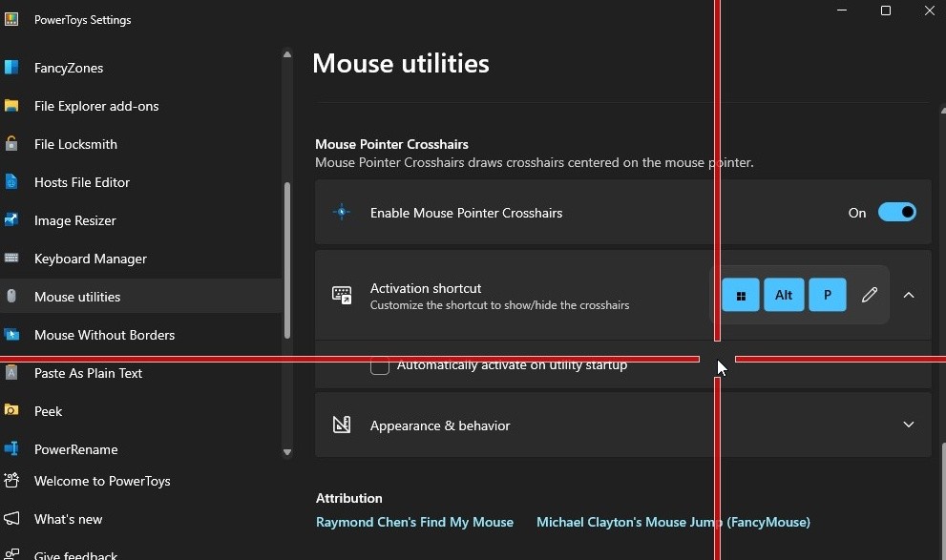The width and height of the screenshot is (946, 560).
Task: Click the FancyZones sidebar icon
Action: pyautogui.click(x=11, y=68)
